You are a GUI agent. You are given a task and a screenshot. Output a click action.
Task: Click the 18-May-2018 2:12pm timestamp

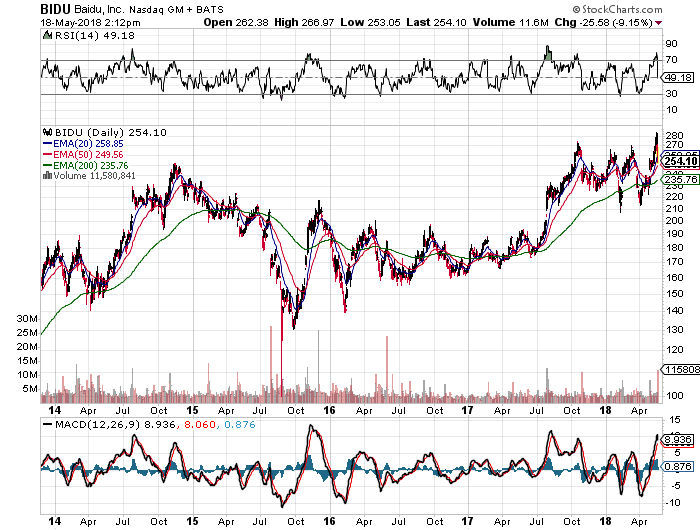click(x=91, y=22)
